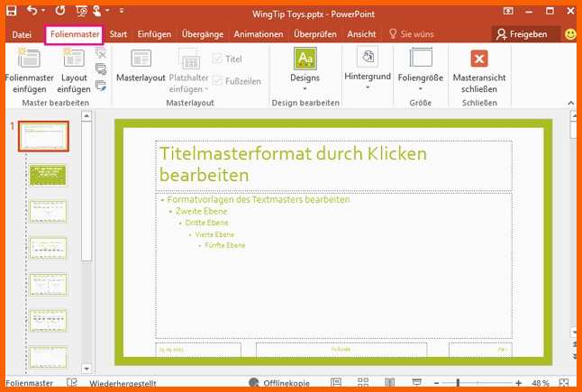This screenshot has width=582, height=392.
Task: Click the slide number footer placeholder
Action: (x=480, y=350)
